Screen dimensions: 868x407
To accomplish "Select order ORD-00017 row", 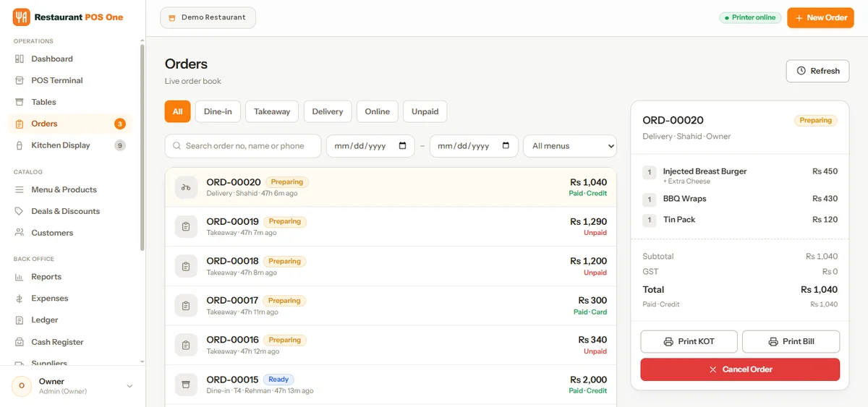I will click(391, 306).
